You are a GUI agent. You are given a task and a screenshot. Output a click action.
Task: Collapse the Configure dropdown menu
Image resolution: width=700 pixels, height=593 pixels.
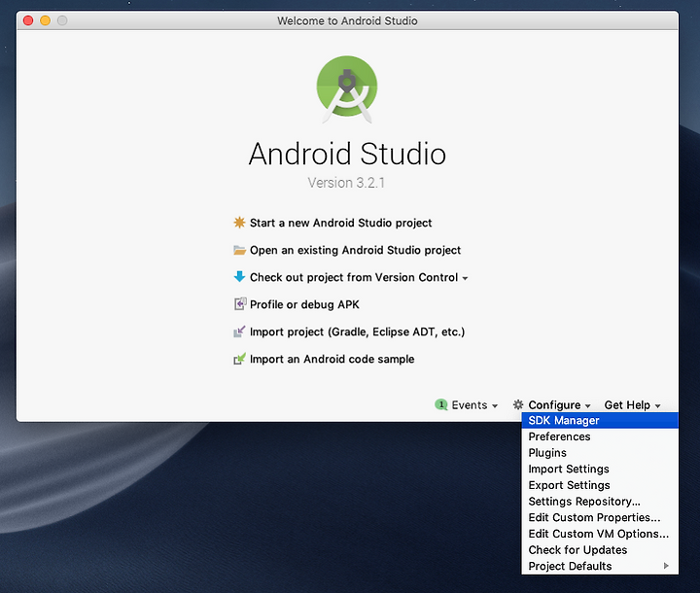pyautogui.click(x=559, y=405)
